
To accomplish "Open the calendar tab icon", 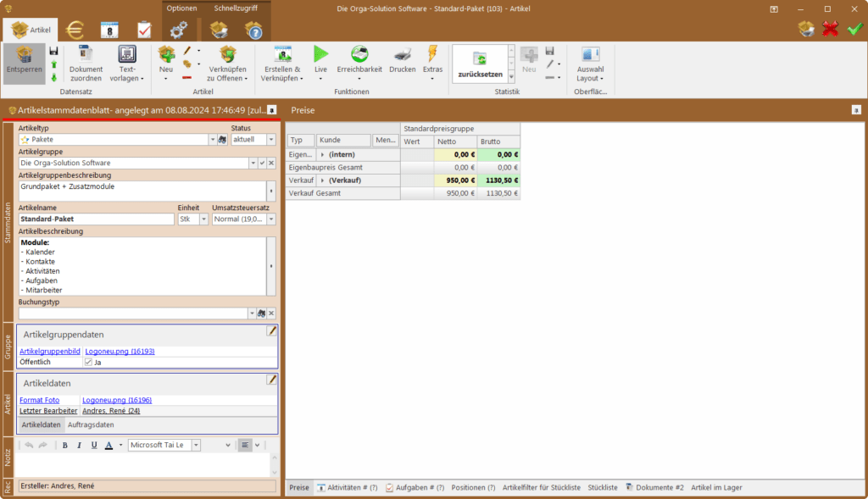I will tap(109, 30).
